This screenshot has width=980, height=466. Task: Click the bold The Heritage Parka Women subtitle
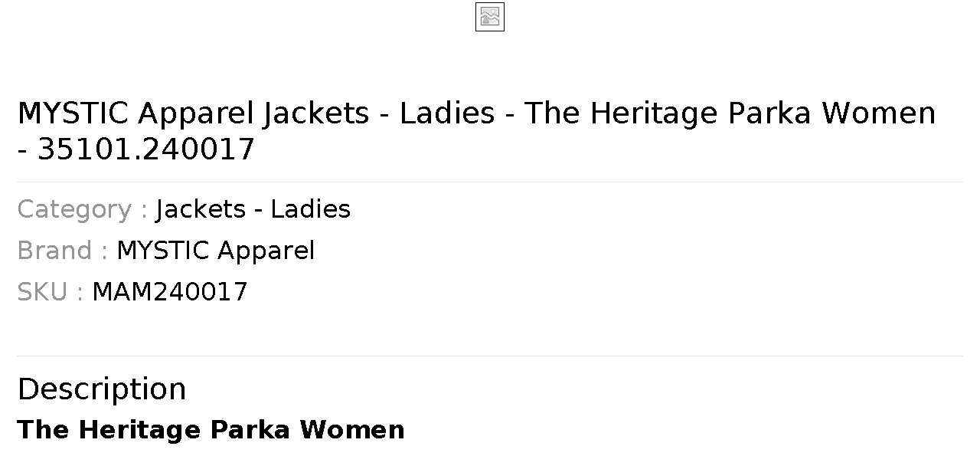pos(211,429)
